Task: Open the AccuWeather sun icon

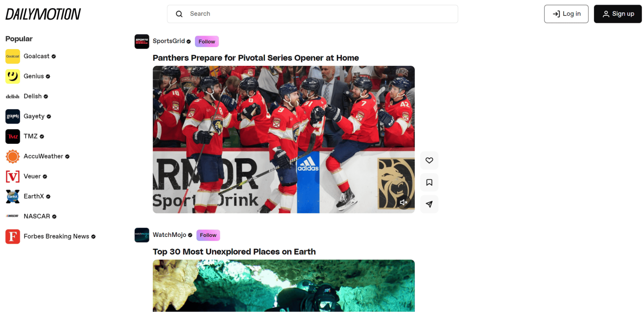Action: pyautogui.click(x=13, y=156)
